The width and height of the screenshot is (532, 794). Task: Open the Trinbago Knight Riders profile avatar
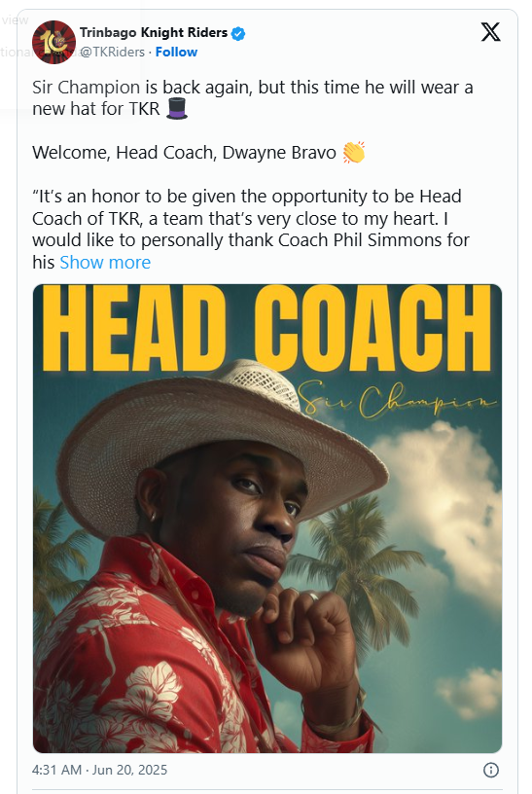click(x=53, y=43)
